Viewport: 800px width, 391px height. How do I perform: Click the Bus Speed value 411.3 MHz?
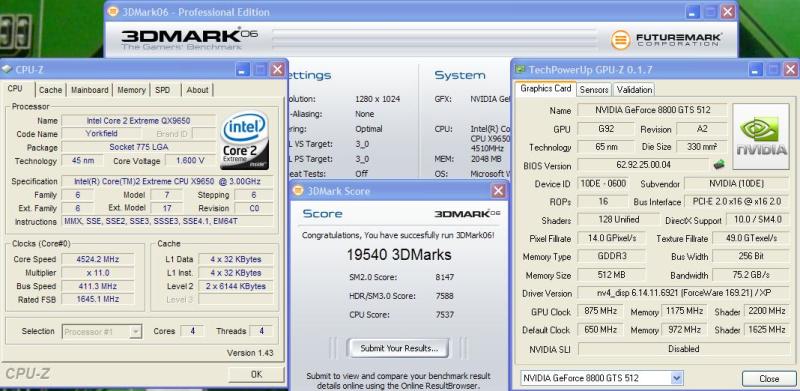pyautogui.click(x=98, y=286)
